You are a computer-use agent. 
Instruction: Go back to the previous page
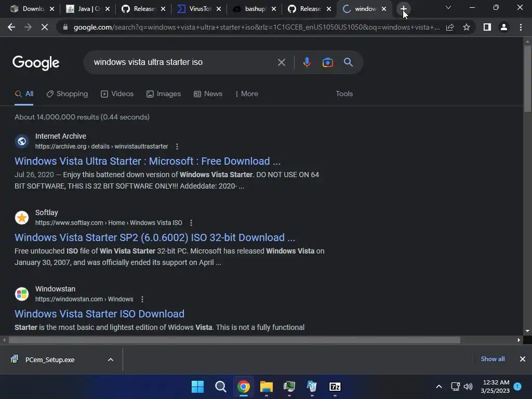click(11, 27)
